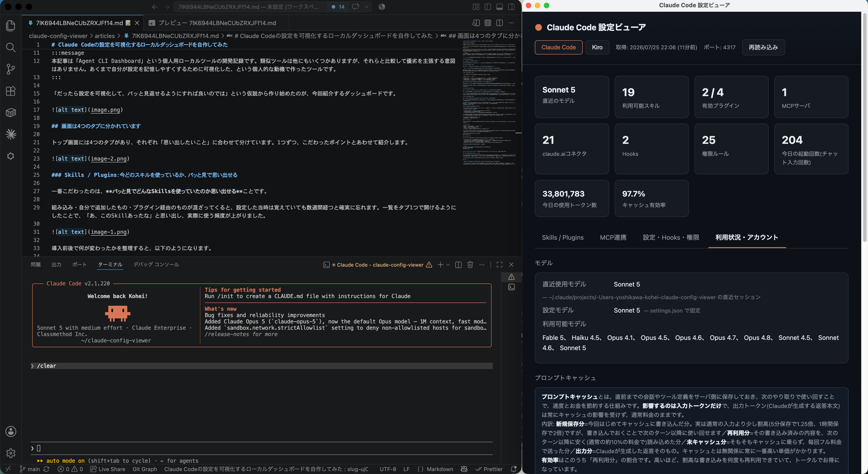868x474 pixels.
Task: Select the warning terminal entry in the side list
Action: coord(511,277)
